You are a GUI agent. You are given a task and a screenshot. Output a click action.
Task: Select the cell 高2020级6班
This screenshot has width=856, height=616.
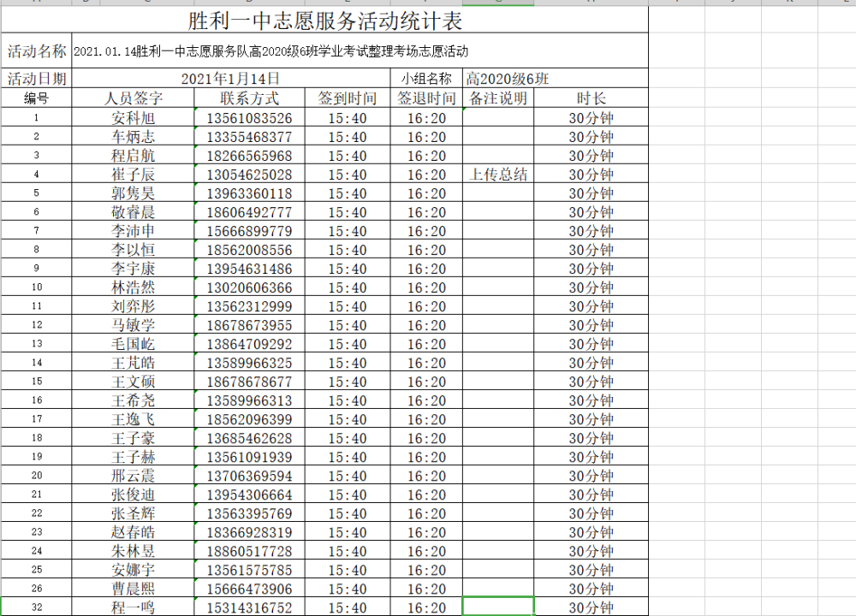pos(556,79)
